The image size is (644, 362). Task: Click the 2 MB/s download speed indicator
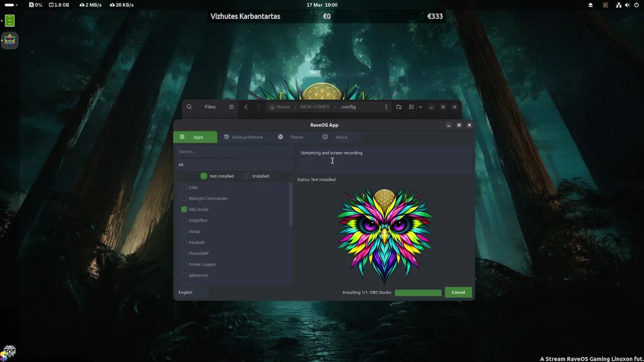pyautogui.click(x=91, y=5)
